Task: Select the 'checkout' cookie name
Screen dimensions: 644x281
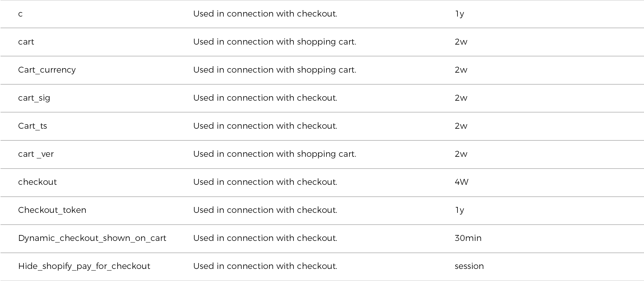Action: pyautogui.click(x=38, y=182)
